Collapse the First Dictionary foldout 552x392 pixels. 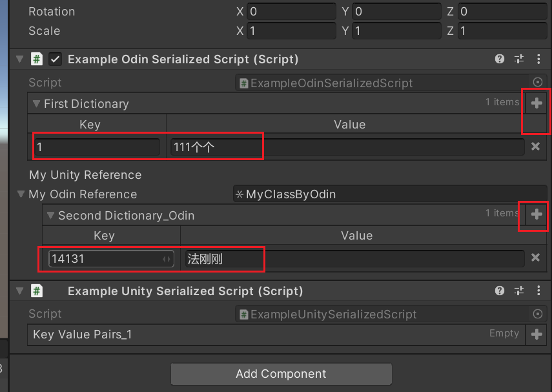tap(36, 103)
